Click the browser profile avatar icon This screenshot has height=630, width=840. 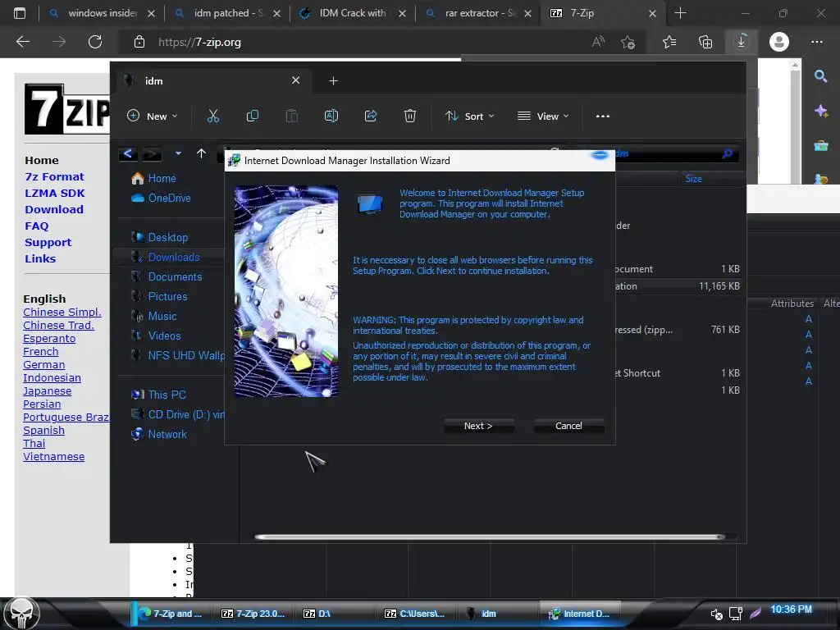pos(779,42)
